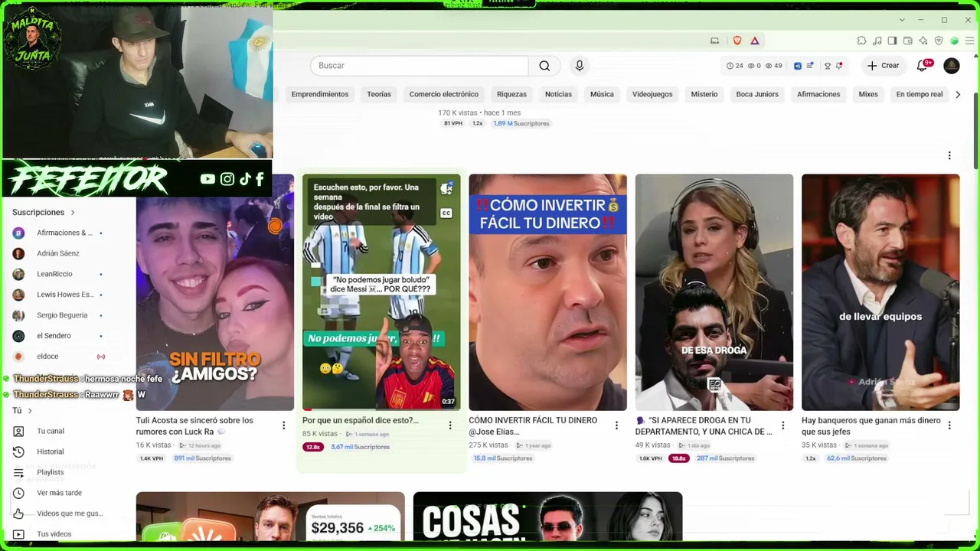Click the Ver más tarde clock icon
This screenshot has height=551, width=980.
click(18, 493)
